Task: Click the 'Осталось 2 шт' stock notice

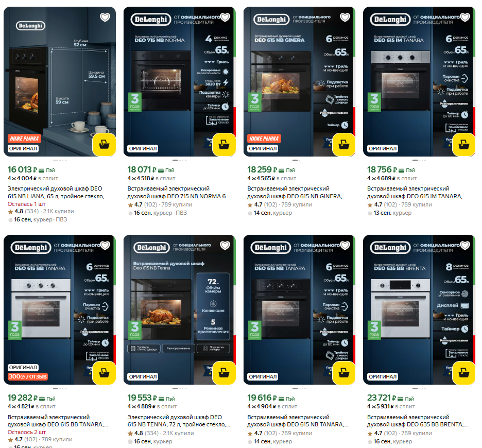Action: pyautogui.click(x=27, y=432)
